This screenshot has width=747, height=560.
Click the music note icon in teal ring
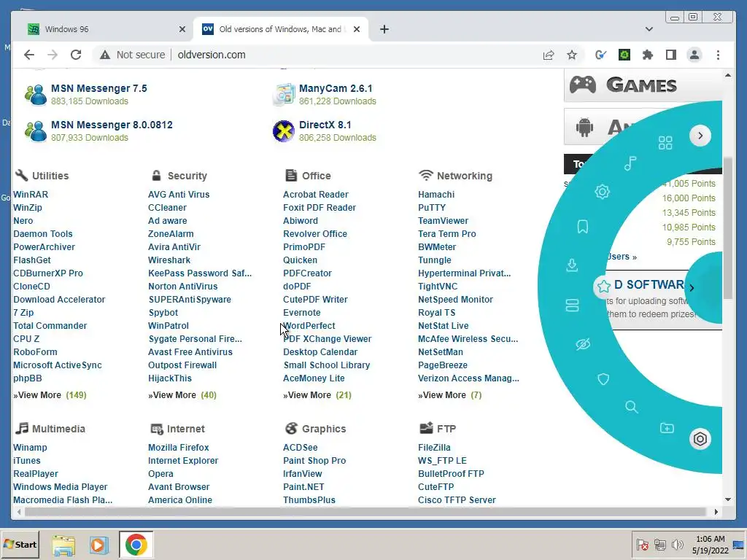[630, 163]
